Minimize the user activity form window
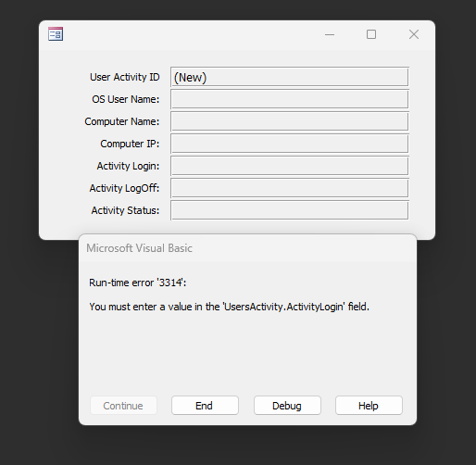This screenshot has height=465, width=476. pyautogui.click(x=330, y=34)
